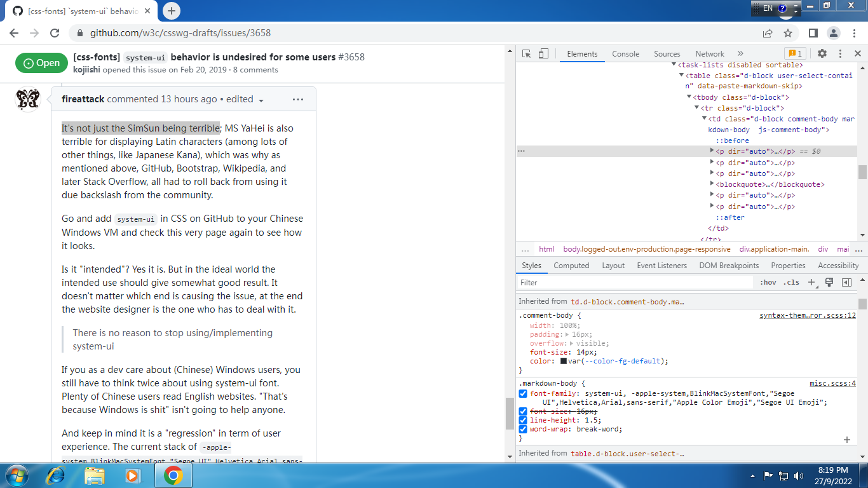868x488 pixels.
Task: Open kojiishi's profile link
Action: [86, 70]
